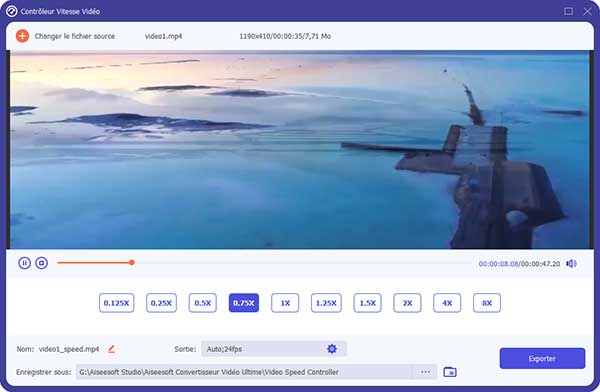Click the 1190x410/00:00:35/7,71 Mo info text
The height and width of the screenshot is (392, 600).
(285, 36)
